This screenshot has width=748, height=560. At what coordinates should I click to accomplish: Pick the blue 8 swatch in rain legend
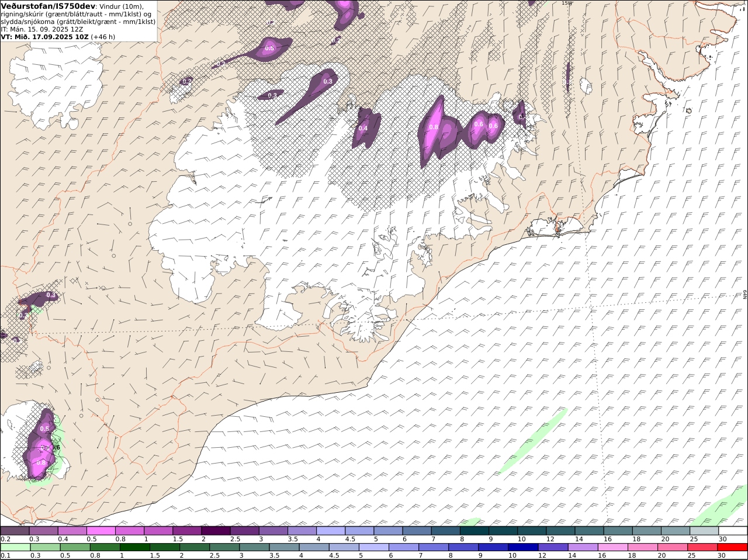click(x=463, y=548)
